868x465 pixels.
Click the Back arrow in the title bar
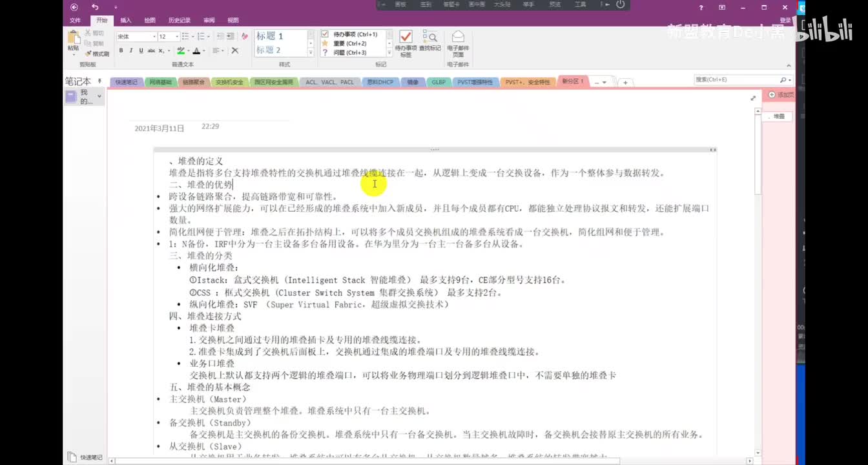(74, 7)
